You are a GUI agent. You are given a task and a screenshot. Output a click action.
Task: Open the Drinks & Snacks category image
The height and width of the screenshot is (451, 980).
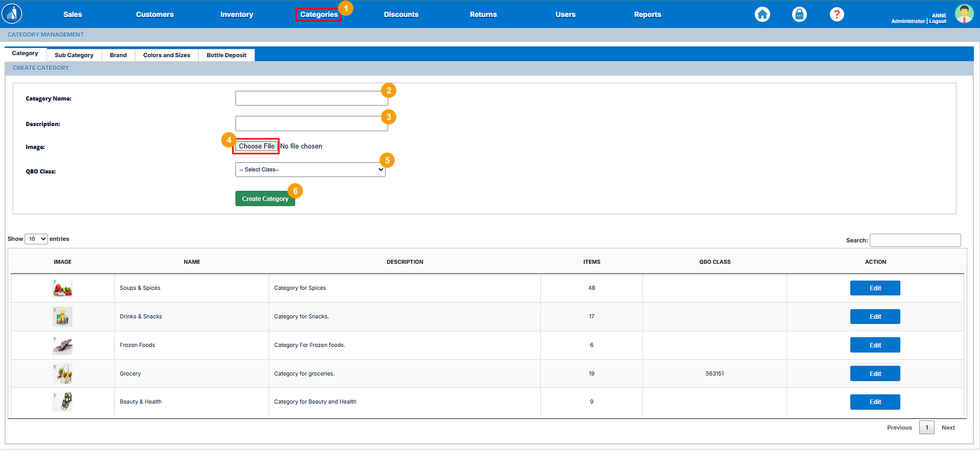63,317
